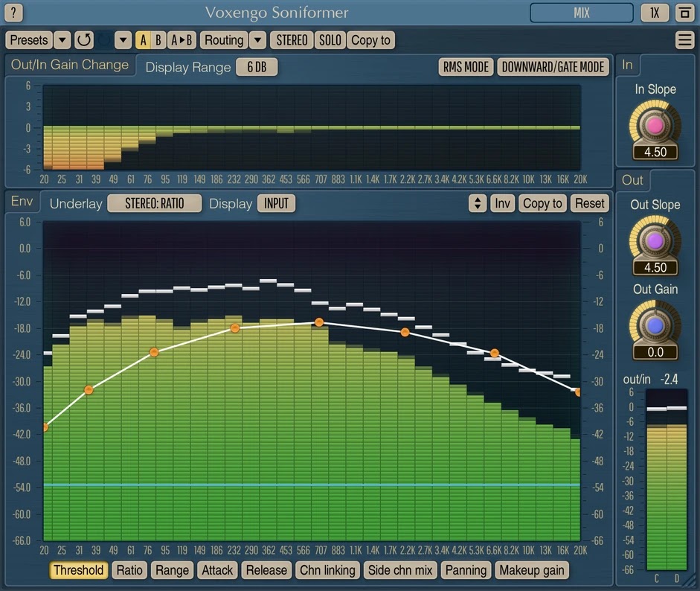The image size is (700, 591).
Task: Click the envelope point near 76 Hz
Action: [154, 353]
